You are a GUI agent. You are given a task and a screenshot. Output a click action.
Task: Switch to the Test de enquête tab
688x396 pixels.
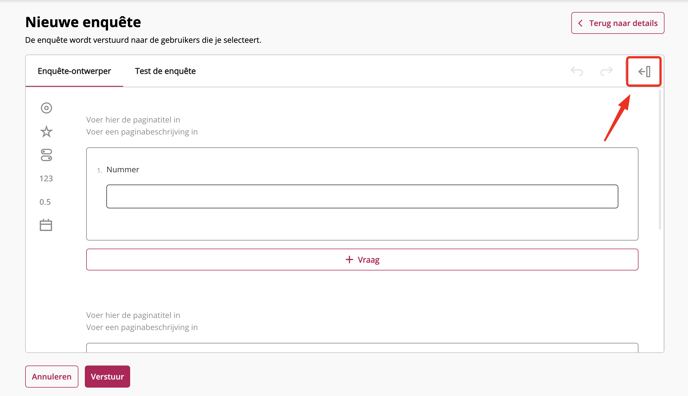(x=165, y=71)
